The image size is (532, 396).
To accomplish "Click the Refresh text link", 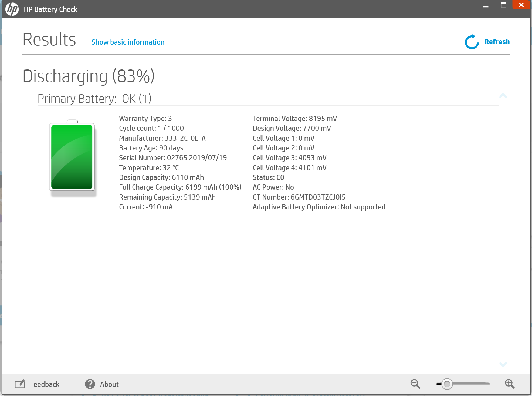I will [497, 42].
